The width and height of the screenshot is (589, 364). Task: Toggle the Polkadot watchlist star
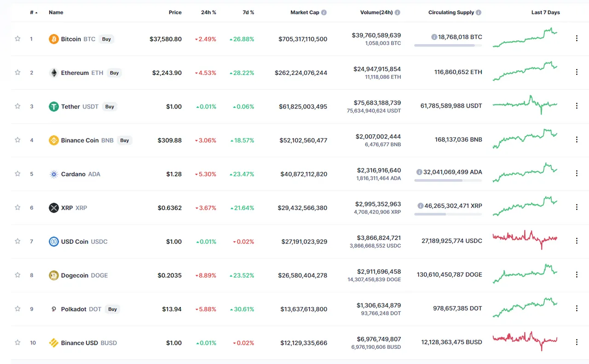17,308
